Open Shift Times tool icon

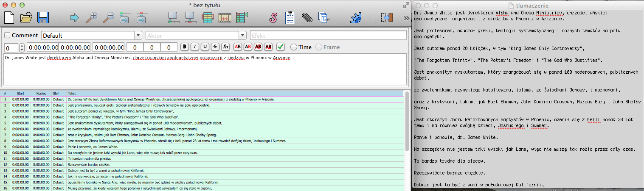pos(387,18)
